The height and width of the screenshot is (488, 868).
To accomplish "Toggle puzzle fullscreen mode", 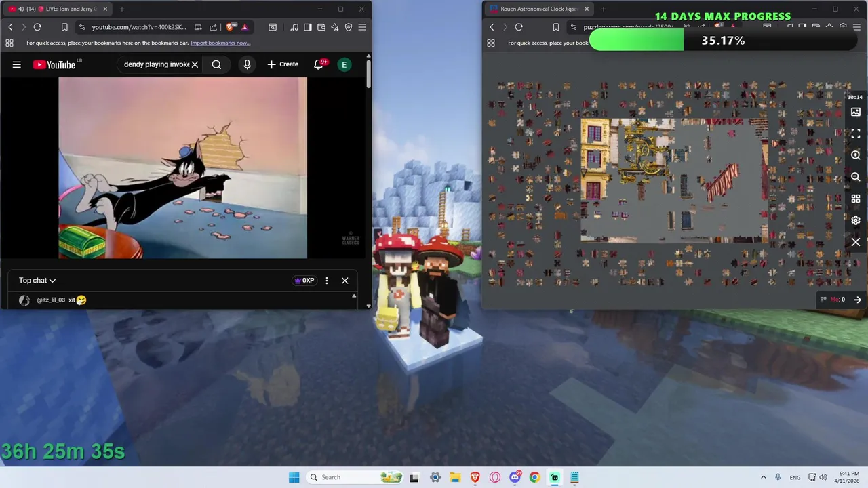I will coord(856,134).
